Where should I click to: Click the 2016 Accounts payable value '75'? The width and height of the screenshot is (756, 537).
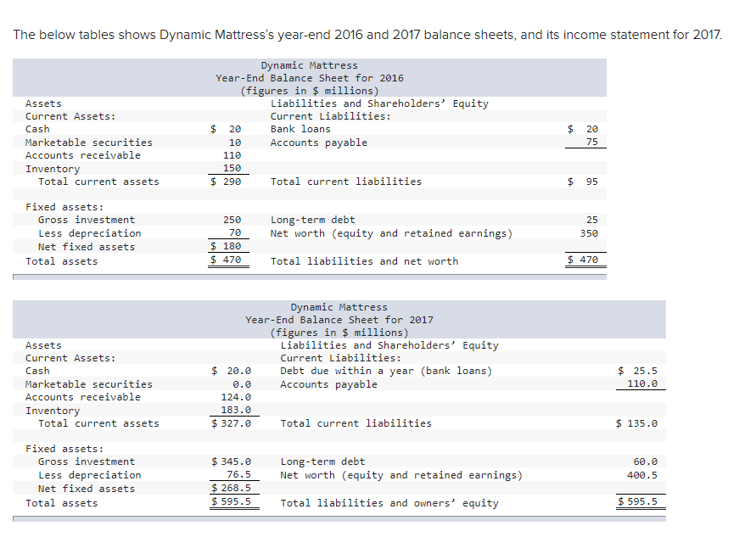[592, 142]
